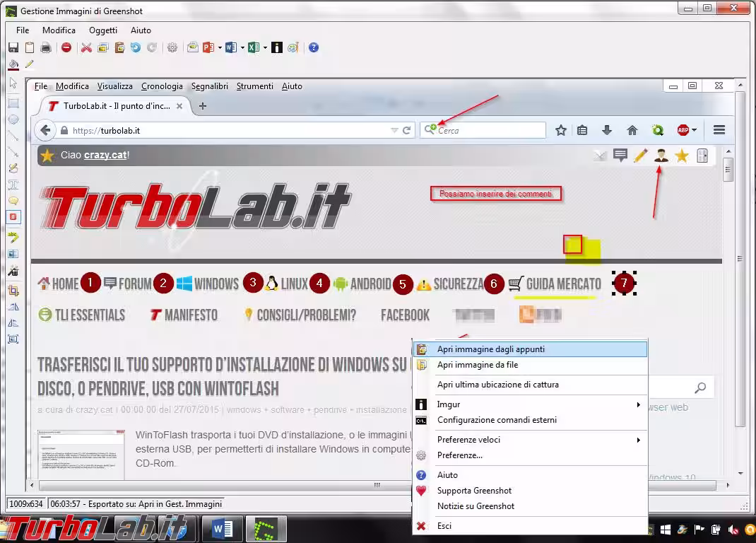Click the lower rotate triangle icon

click(x=13, y=323)
